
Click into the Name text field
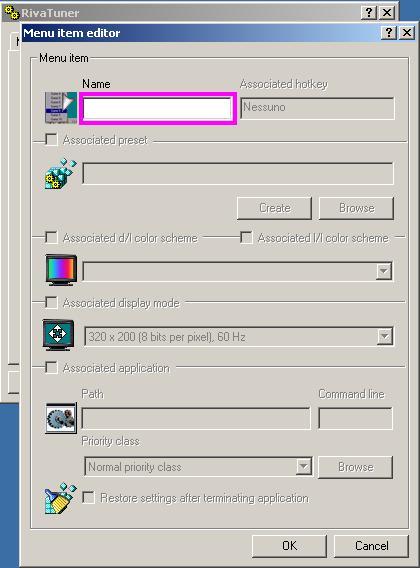(x=157, y=108)
